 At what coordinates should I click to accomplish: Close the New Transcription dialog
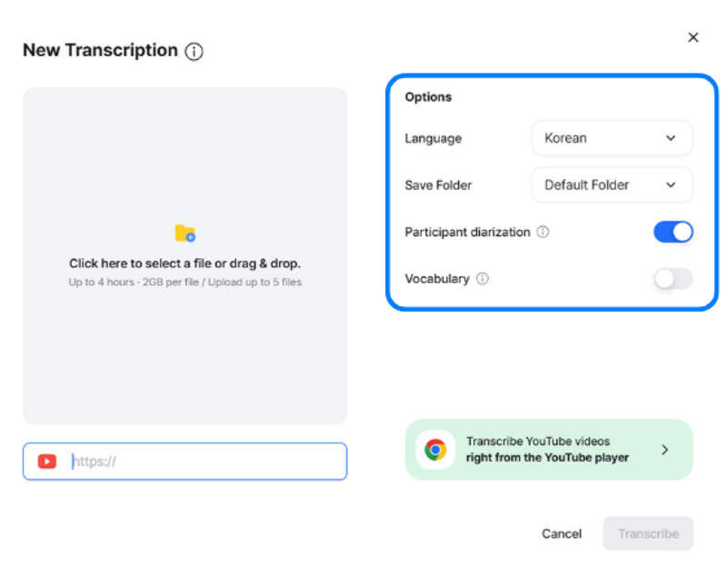point(693,37)
